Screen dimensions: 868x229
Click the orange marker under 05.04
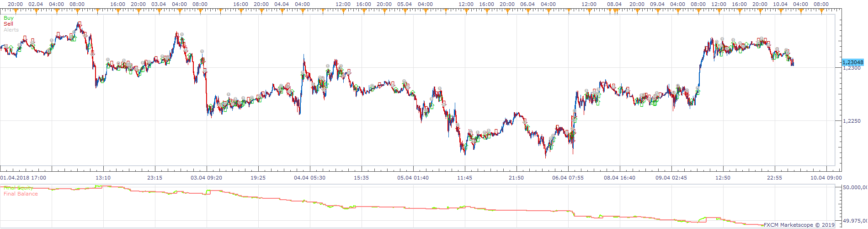[x=405, y=11]
